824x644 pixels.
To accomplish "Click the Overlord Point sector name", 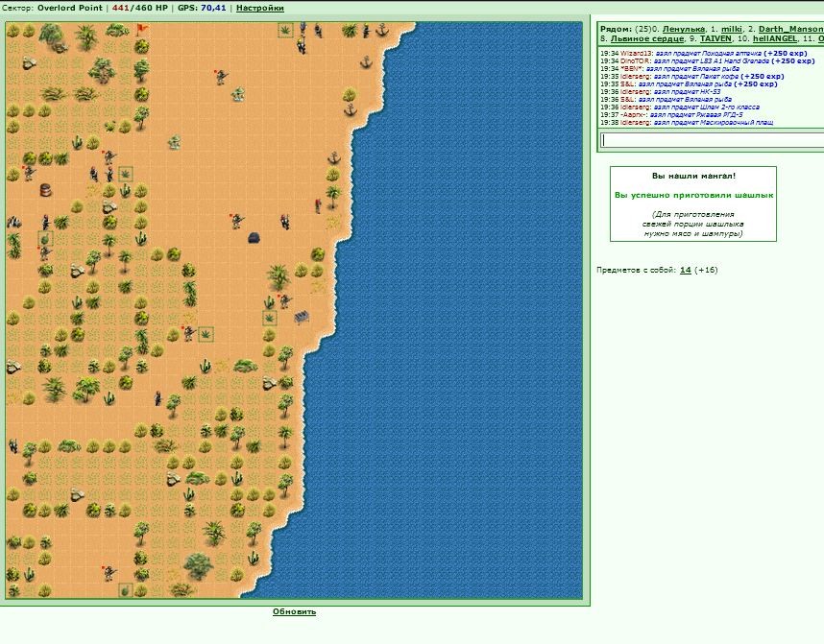I will [70, 8].
